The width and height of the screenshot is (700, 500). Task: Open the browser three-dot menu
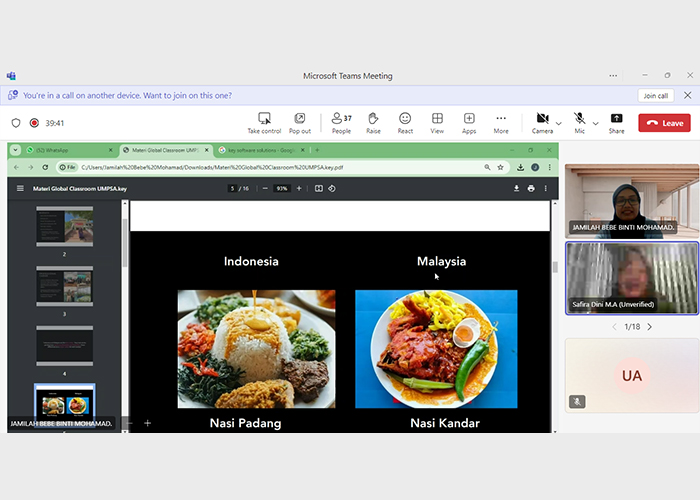point(549,167)
